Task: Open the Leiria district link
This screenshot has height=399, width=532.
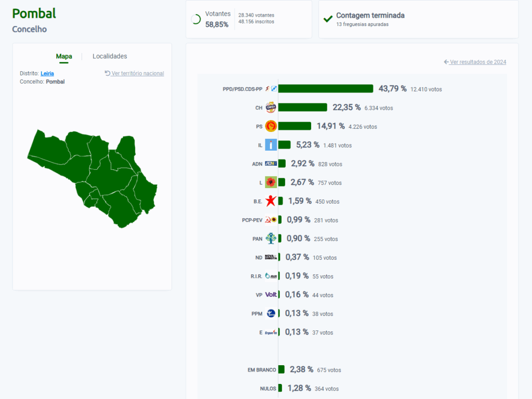Action: 47,74
